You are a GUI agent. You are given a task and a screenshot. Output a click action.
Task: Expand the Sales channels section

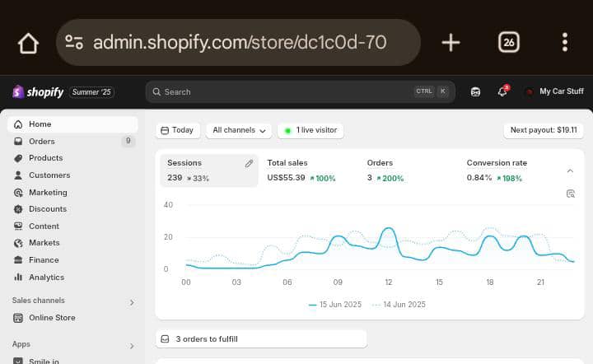click(x=132, y=301)
